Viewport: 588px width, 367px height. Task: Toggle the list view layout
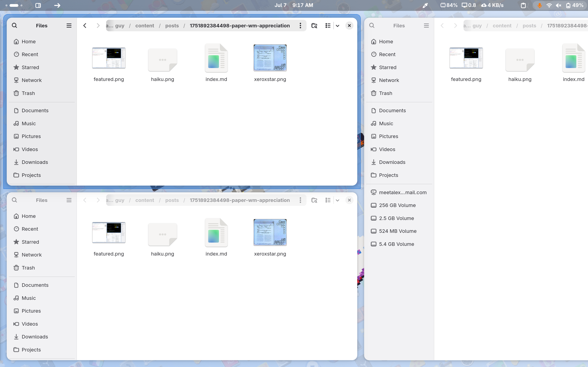tap(328, 25)
